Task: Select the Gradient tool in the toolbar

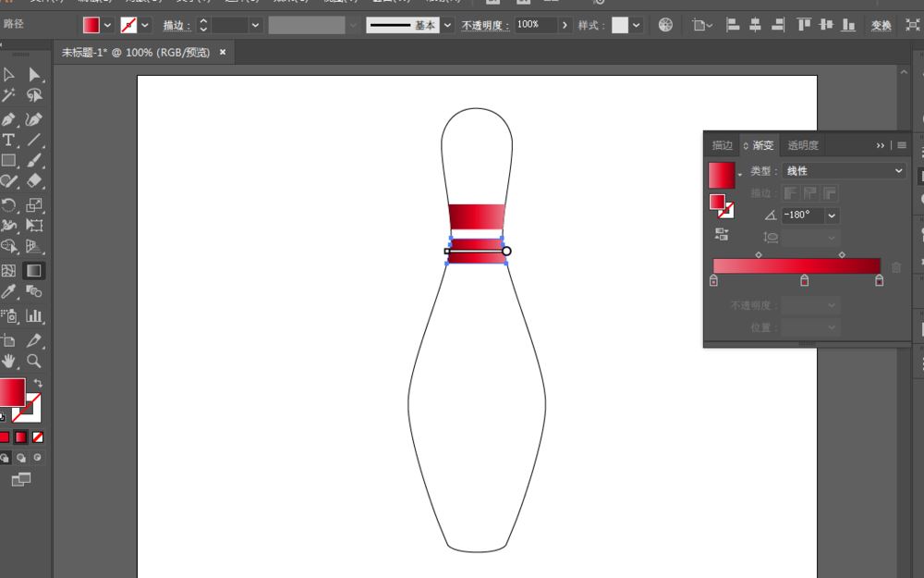Action: (x=32, y=269)
